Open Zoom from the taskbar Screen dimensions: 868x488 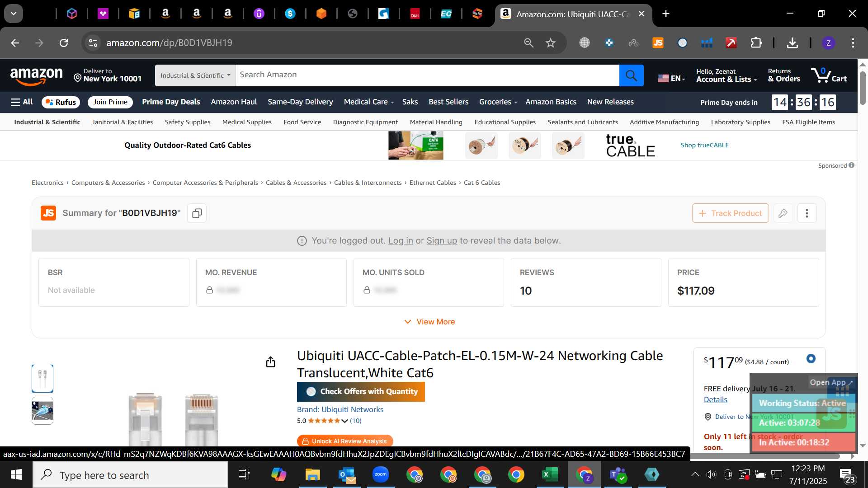tap(381, 475)
